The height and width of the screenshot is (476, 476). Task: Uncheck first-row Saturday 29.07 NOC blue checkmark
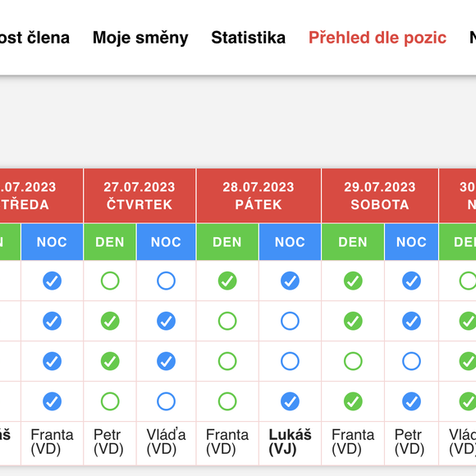click(411, 281)
